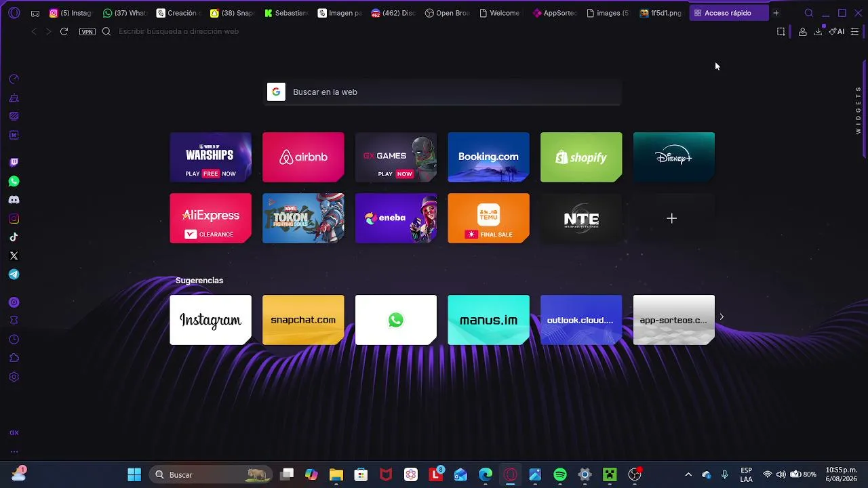Open the Windows Start menu

(x=134, y=474)
